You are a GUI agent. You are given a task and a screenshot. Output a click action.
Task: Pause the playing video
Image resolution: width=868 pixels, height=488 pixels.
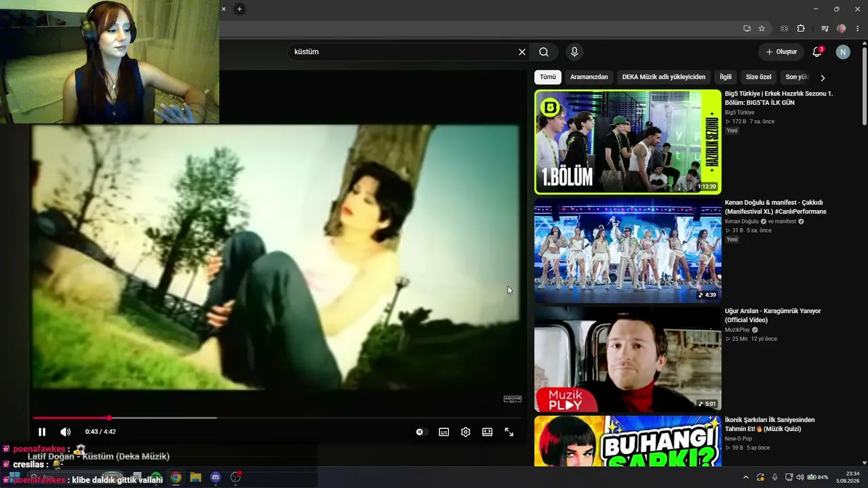(42, 432)
